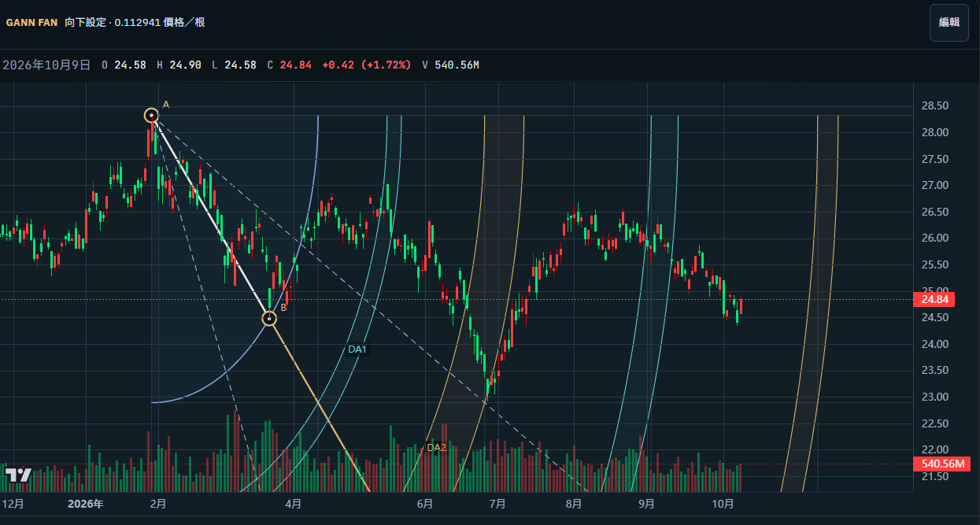
Task: Click the volume readout V 540.56M
Action: point(450,65)
